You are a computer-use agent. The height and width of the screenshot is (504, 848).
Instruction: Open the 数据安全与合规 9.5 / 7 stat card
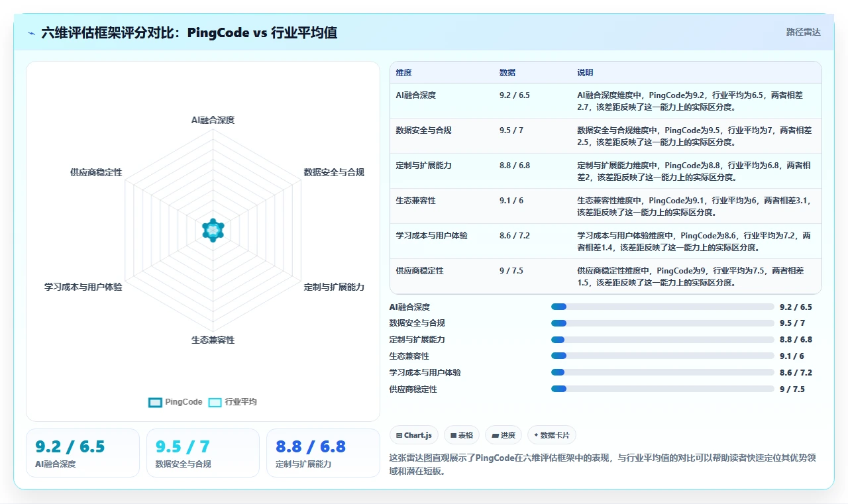point(203,453)
